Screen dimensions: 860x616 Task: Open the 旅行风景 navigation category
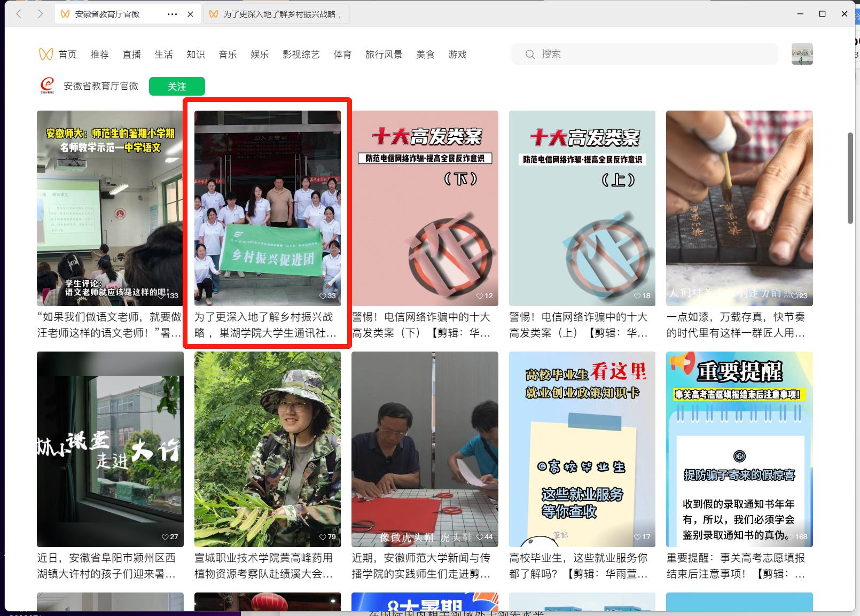point(384,54)
